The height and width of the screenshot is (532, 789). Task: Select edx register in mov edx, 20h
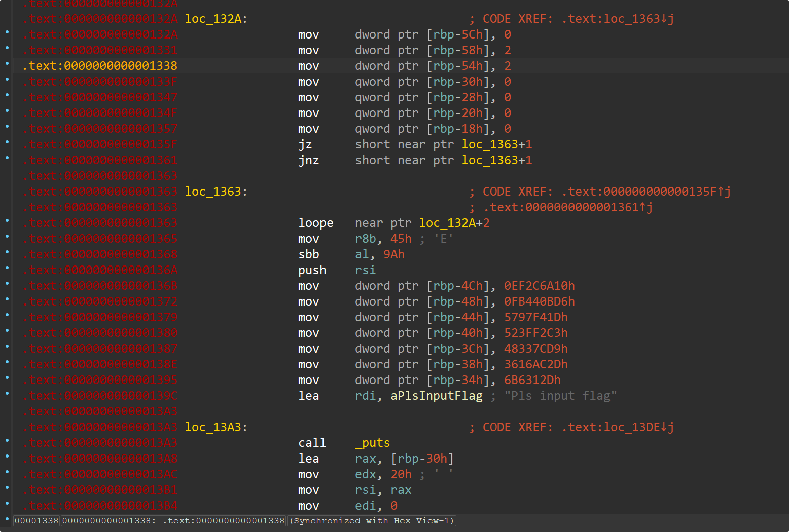pyautogui.click(x=366, y=474)
